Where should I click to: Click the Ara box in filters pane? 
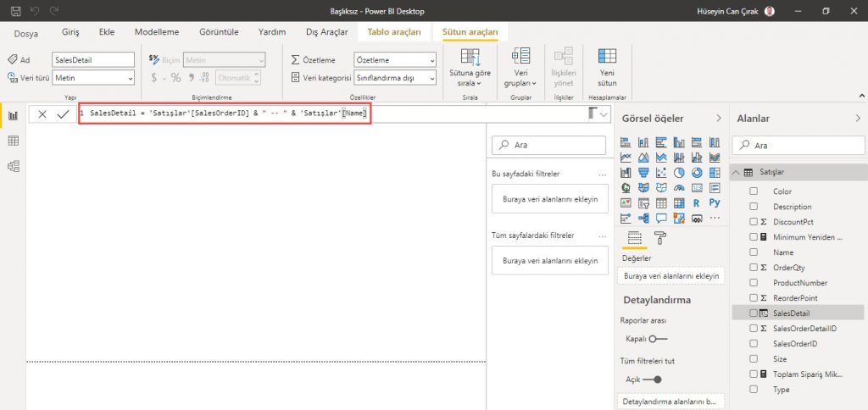point(548,145)
